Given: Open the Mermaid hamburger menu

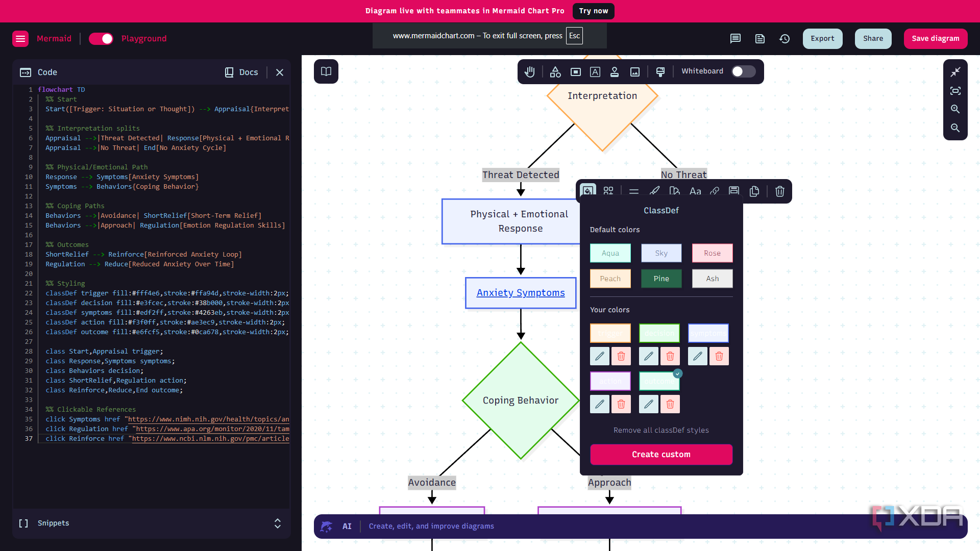Looking at the screenshot, I should point(20,39).
